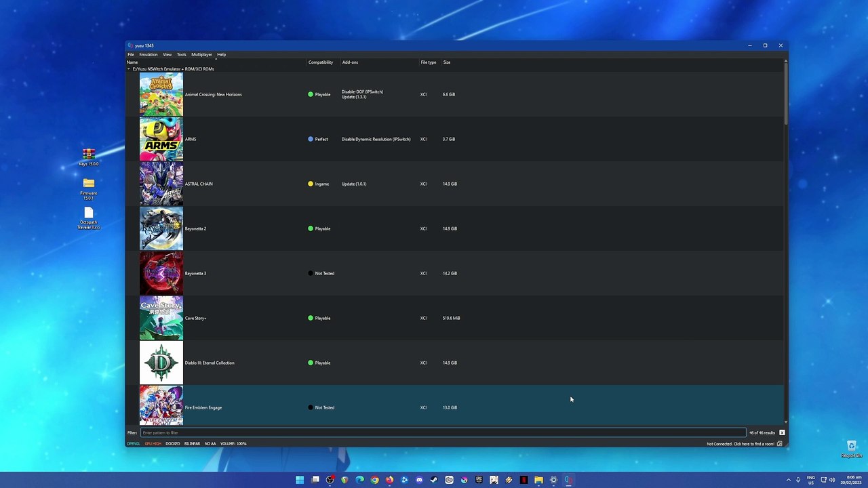Clear the filter with the X button
The width and height of the screenshot is (868, 488).
(782, 432)
